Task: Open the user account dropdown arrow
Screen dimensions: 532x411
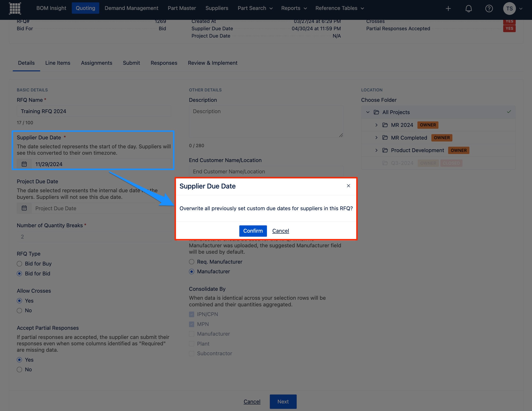Action: coord(521,9)
